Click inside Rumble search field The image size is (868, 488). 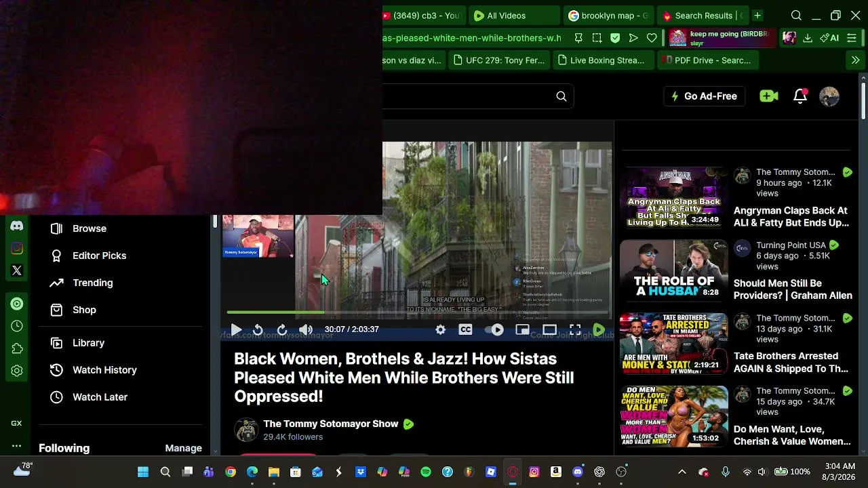(467, 96)
